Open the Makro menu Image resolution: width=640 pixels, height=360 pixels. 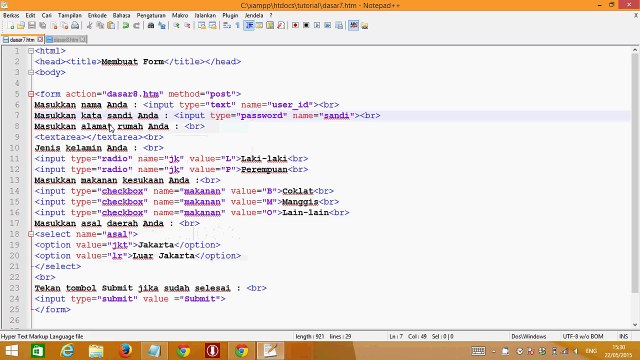[x=180, y=16]
